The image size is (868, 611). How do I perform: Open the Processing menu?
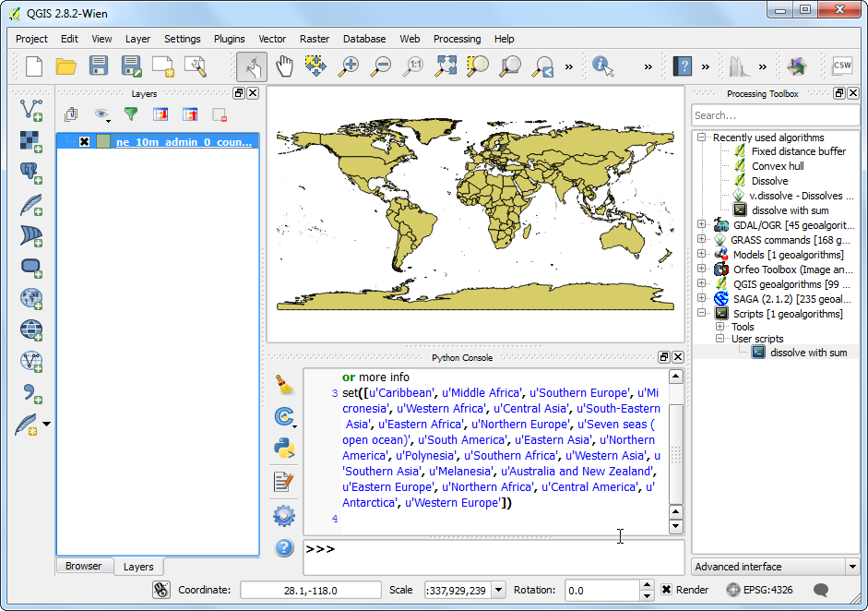pyautogui.click(x=457, y=39)
